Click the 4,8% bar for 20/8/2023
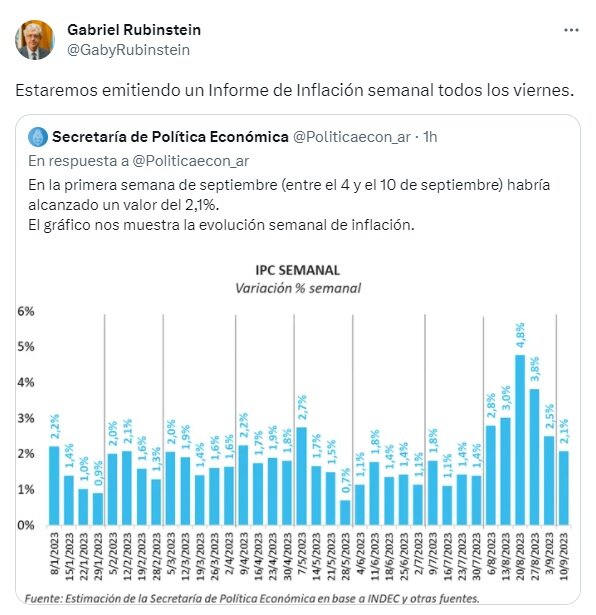596x615 pixels. point(520,440)
